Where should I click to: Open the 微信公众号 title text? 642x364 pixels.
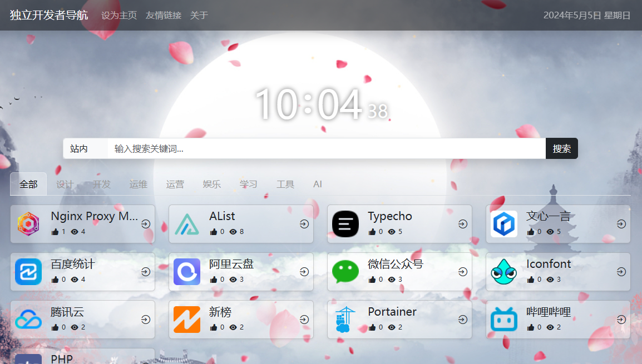[396, 264]
